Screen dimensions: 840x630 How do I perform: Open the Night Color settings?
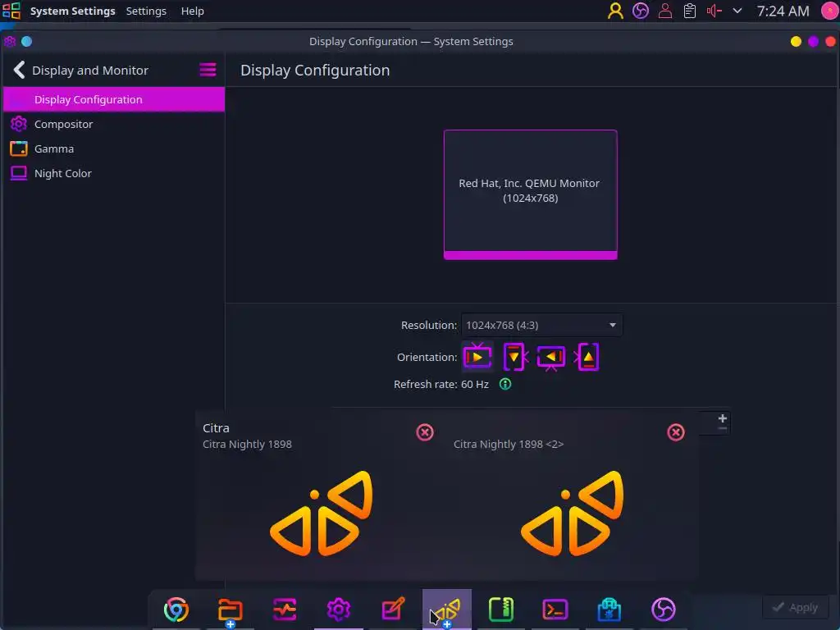tap(113, 174)
